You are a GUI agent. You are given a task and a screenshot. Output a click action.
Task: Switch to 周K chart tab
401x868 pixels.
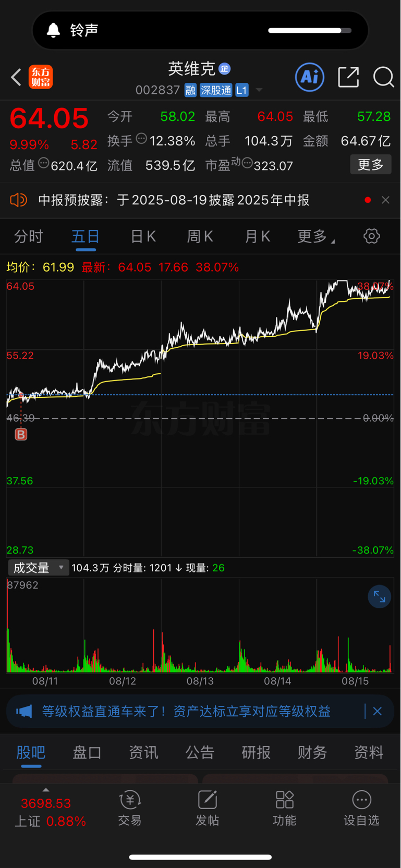pos(200,237)
